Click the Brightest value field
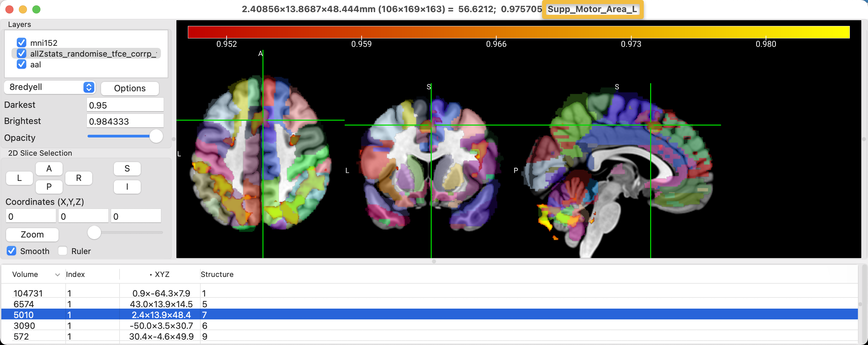Viewport: 868px width, 345px height. pos(125,121)
